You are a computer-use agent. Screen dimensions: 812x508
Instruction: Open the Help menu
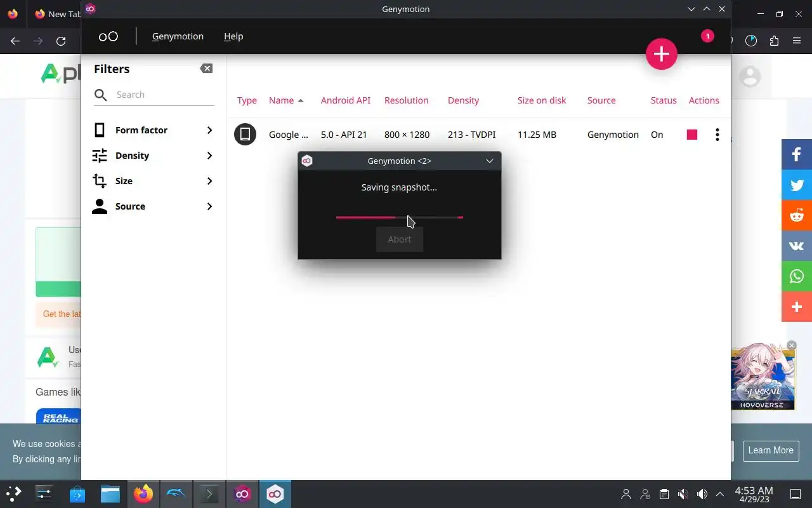pos(233,36)
